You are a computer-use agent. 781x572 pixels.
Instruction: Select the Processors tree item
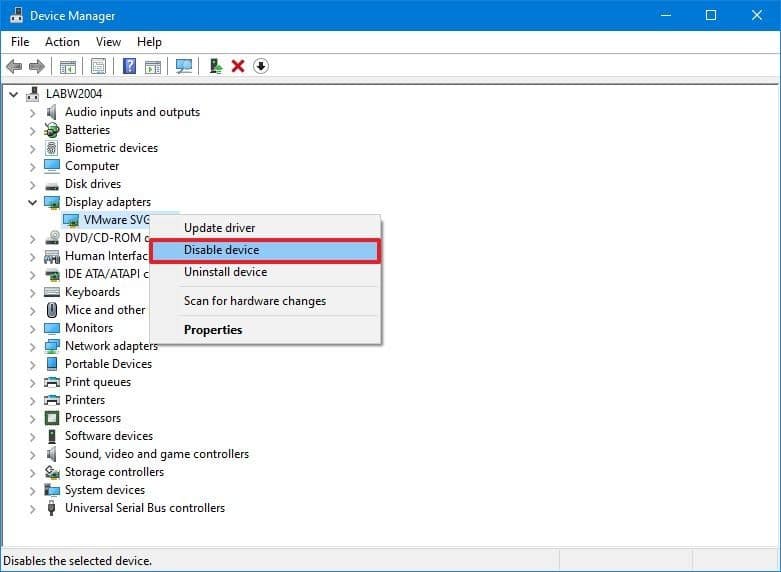click(92, 418)
